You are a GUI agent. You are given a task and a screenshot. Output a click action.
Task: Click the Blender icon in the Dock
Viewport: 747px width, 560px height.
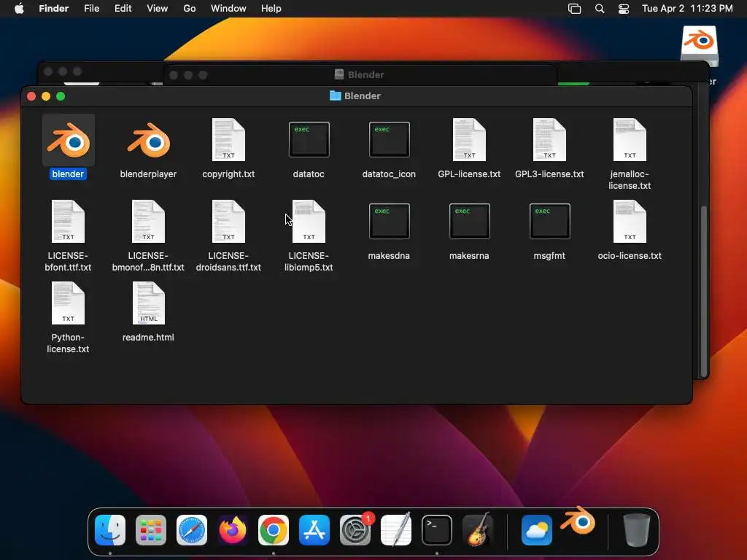point(578,521)
